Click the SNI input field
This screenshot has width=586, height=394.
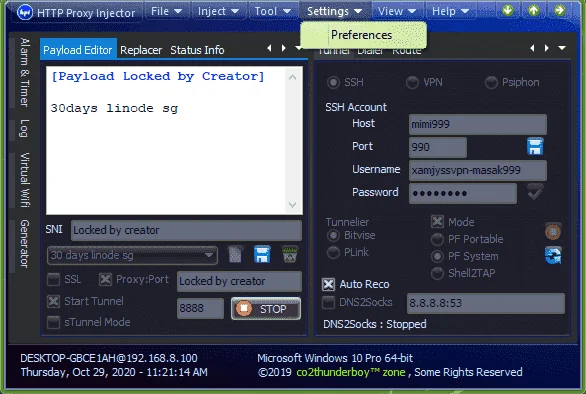coord(186,230)
